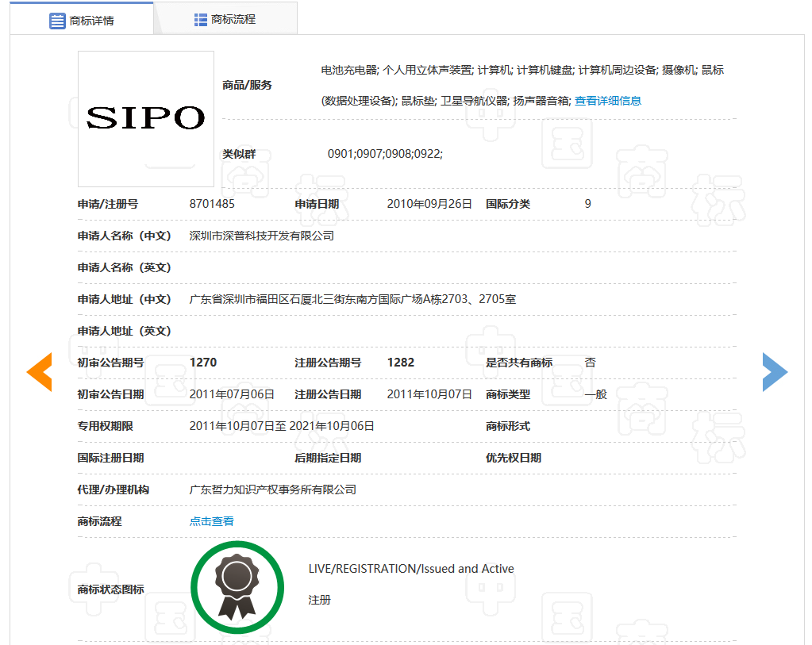Open the 商标详情 tab
This screenshot has height=645, width=812.
pyautogui.click(x=81, y=18)
